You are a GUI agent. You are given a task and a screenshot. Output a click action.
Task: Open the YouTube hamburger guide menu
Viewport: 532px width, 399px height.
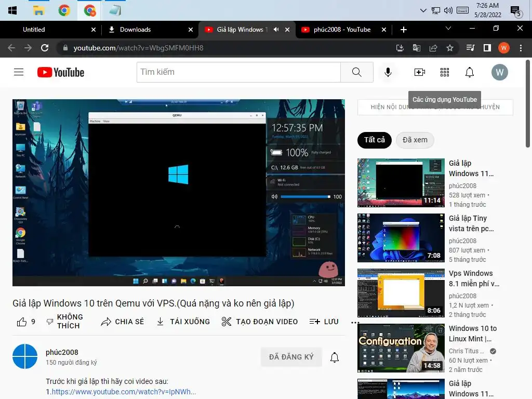tap(19, 72)
